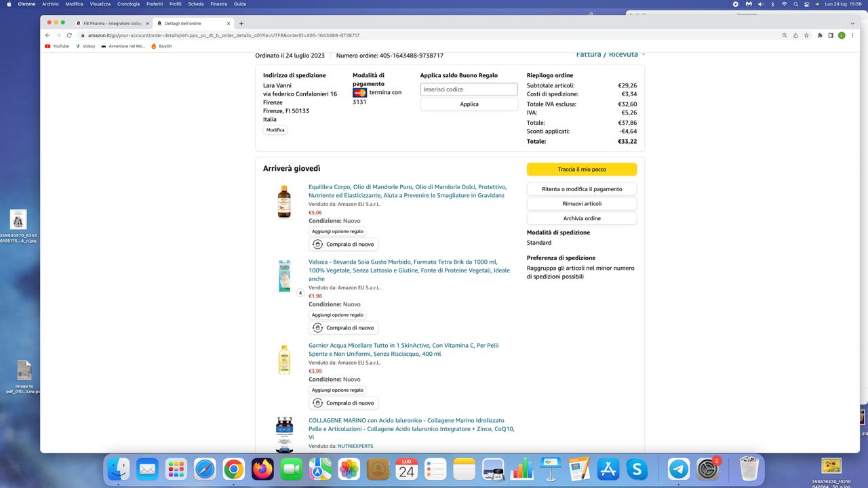The height and width of the screenshot is (488, 868).
Task: Launch Firefox from the Dock
Action: (262, 468)
